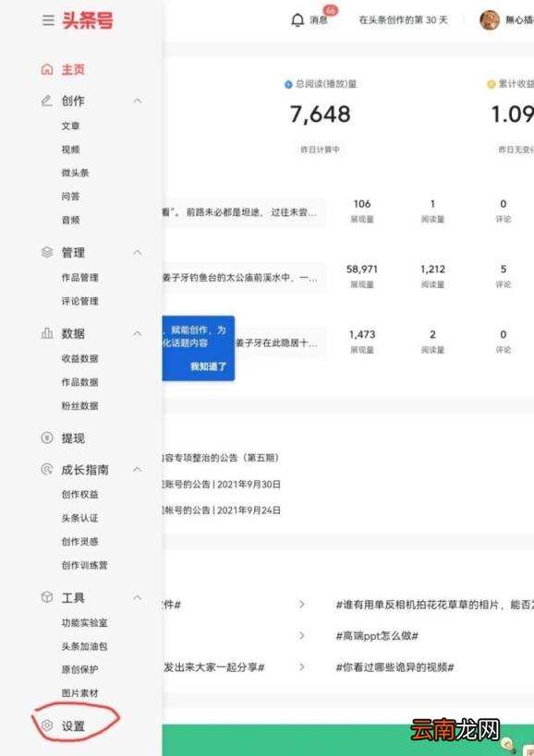Open 创作灵感 menu item

point(79,542)
